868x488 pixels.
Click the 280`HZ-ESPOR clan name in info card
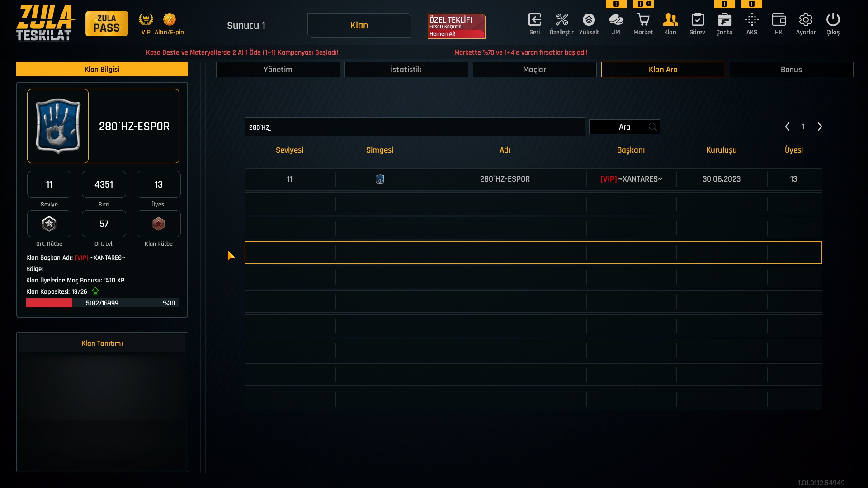pyautogui.click(x=134, y=127)
